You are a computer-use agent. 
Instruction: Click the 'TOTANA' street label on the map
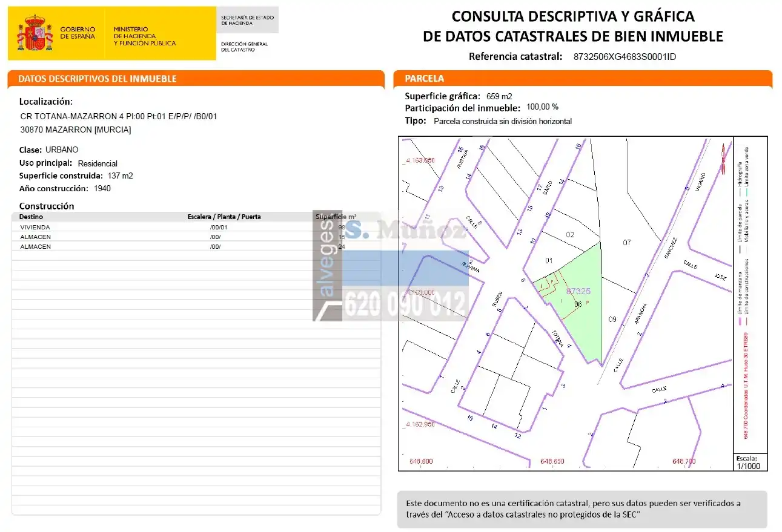[558, 337]
